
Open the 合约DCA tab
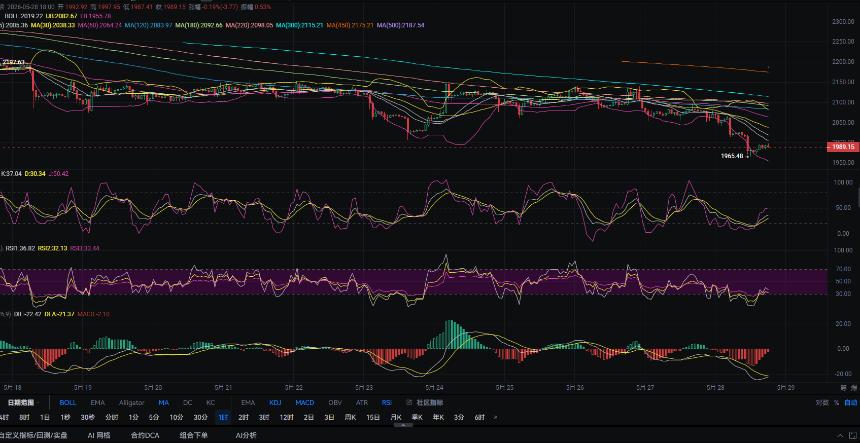[x=144, y=435]
